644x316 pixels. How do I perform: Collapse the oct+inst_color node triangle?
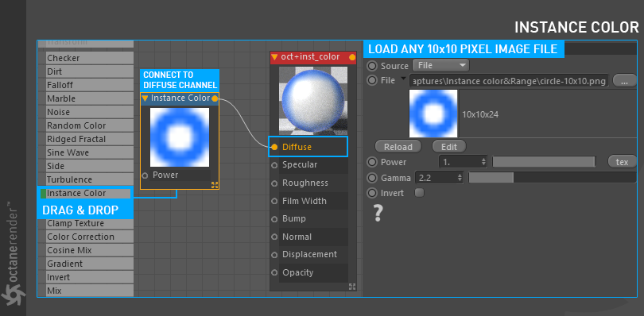pyautogui.click(x=275, y=57)
